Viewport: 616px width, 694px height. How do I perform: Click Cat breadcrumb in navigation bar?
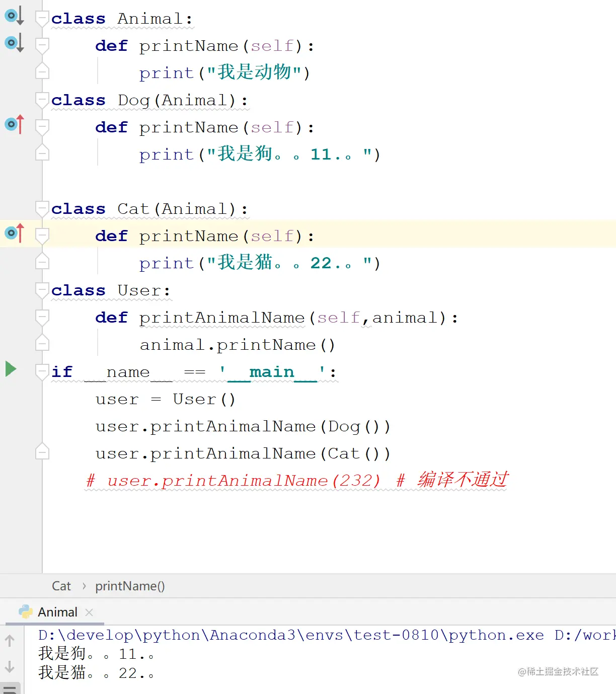[61, 586]
